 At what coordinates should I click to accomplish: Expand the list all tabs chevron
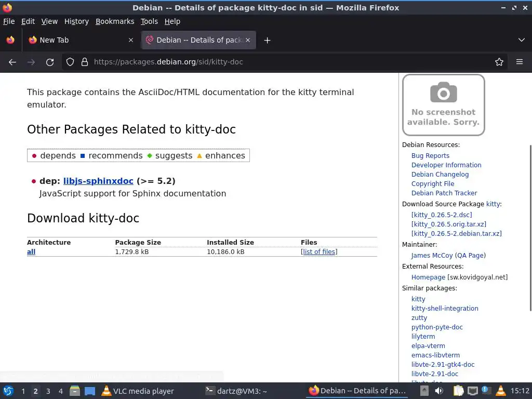522,40
